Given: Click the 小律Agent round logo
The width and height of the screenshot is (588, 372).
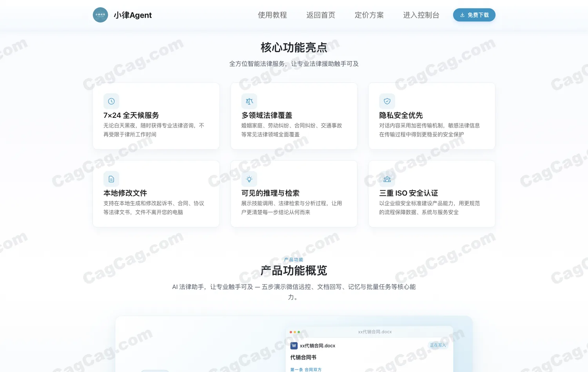Looking at the screenshot, I should tap(100, 15).
